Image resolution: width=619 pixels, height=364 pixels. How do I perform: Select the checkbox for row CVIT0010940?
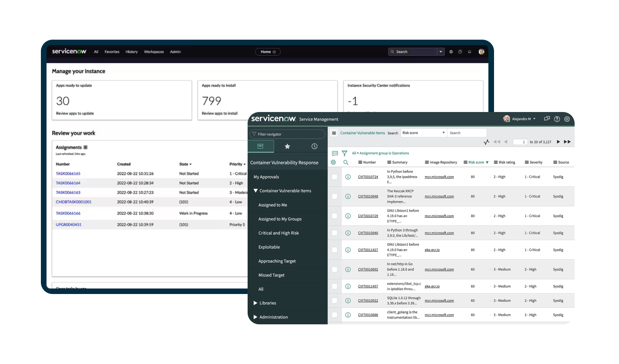click(x=334, y=233)
